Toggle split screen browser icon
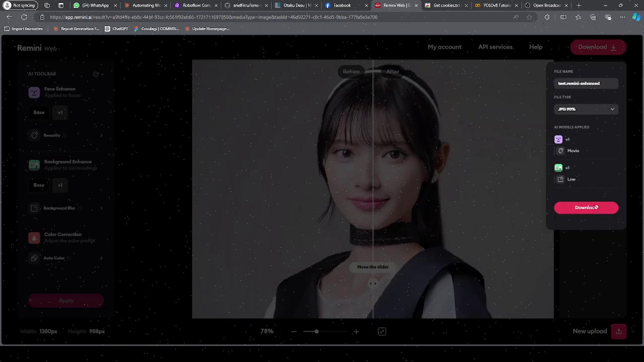 (563, 17)
